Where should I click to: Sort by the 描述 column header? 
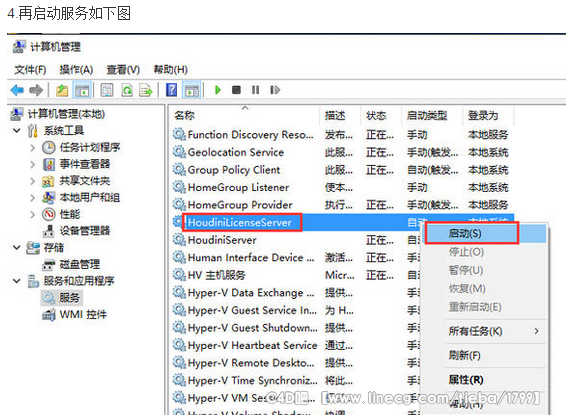pyautogui.click(x=340, y=115)
